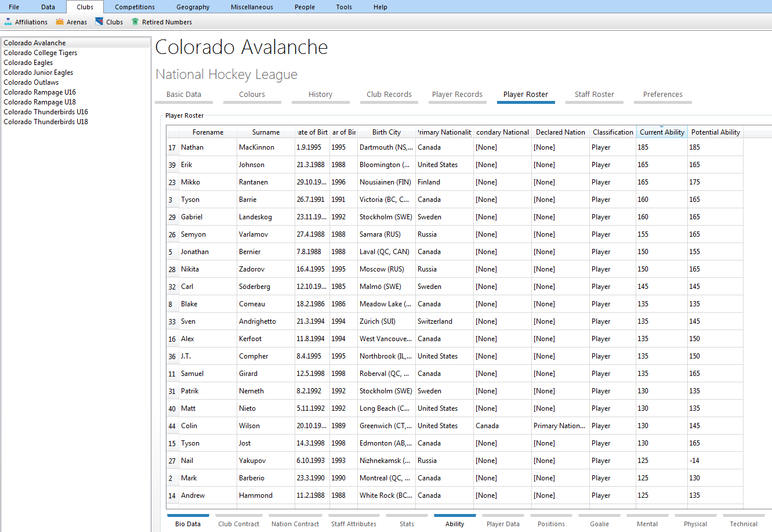Open the People menu

pos(305,7)
